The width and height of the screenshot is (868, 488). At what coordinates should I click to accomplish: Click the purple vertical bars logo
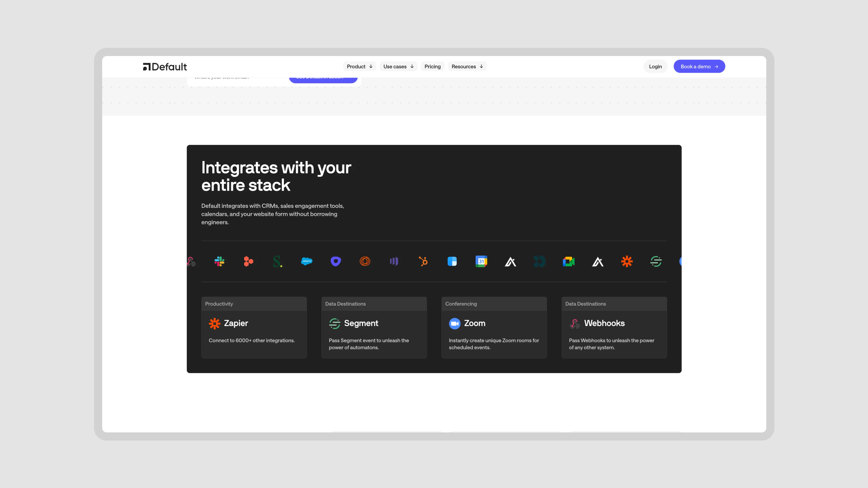point(394,261)
